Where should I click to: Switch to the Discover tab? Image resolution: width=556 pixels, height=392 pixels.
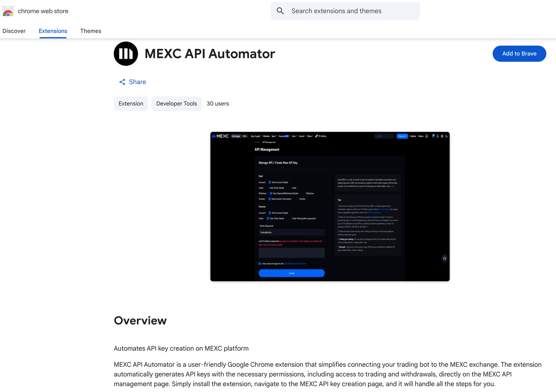pos(14,31)
